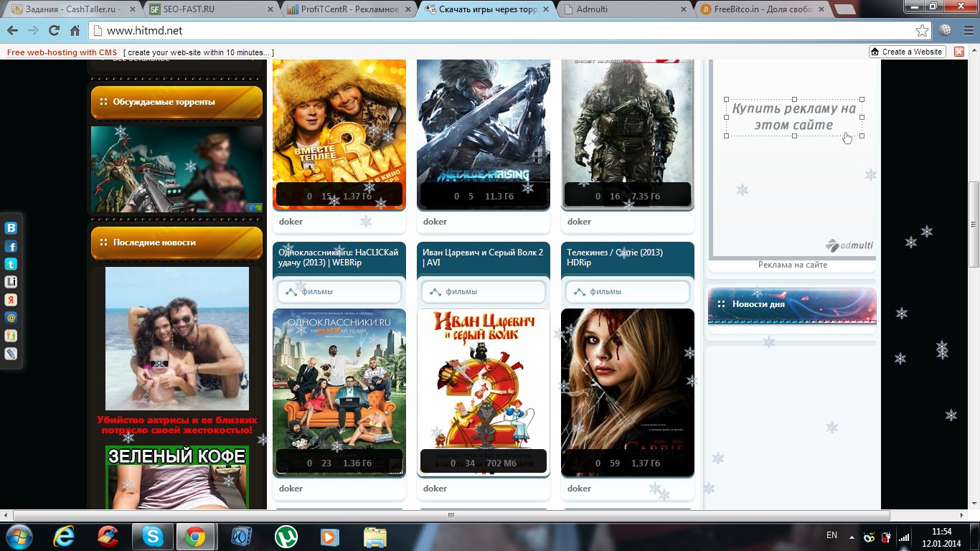Share via Mail.ru @ icon
The width and height of the screenshot is (980, 551).
coord(11,318)
